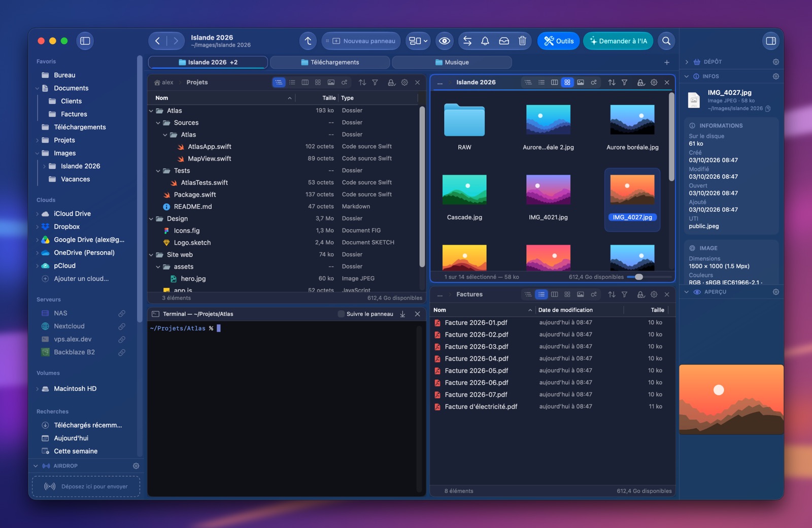Add a new tab with the plus
The width and height of the screenshot is (812, 528).
667,62
